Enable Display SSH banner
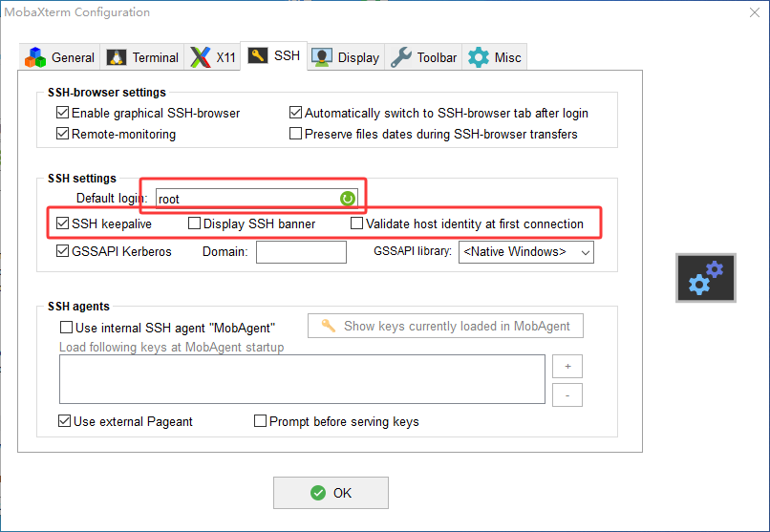This screenshot has width=770, height=532. coord(195,223)
